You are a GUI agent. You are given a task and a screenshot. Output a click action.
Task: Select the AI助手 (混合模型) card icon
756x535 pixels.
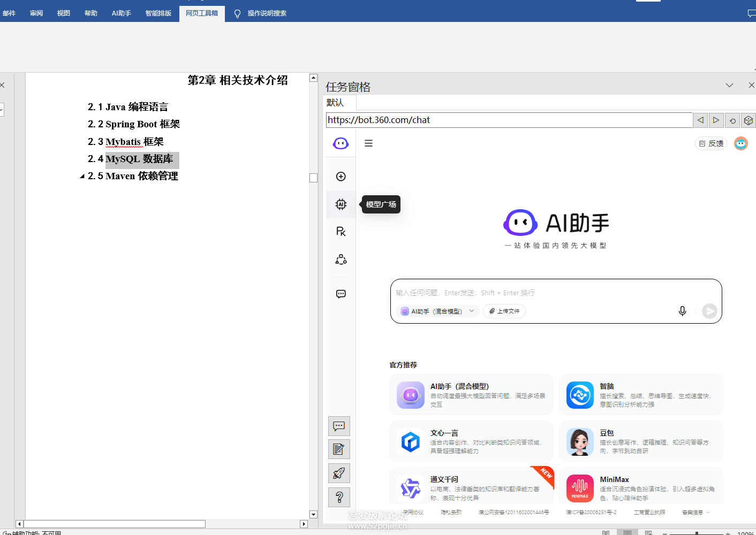pos(411,395)
